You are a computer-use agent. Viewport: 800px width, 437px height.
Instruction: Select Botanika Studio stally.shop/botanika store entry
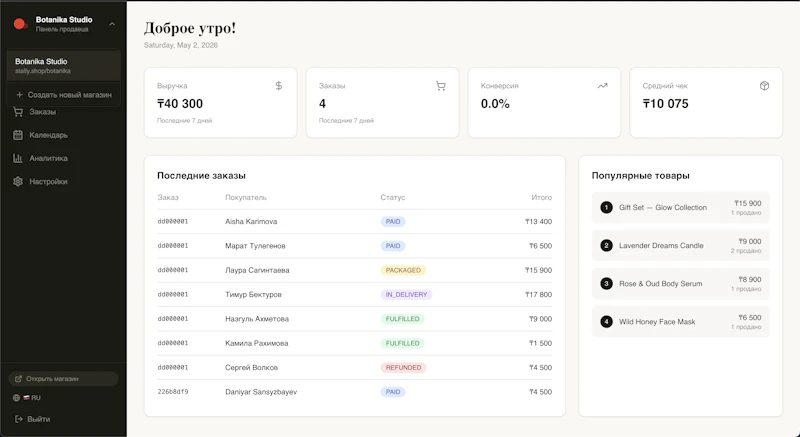pyautogui.click(x=64, y=66)
